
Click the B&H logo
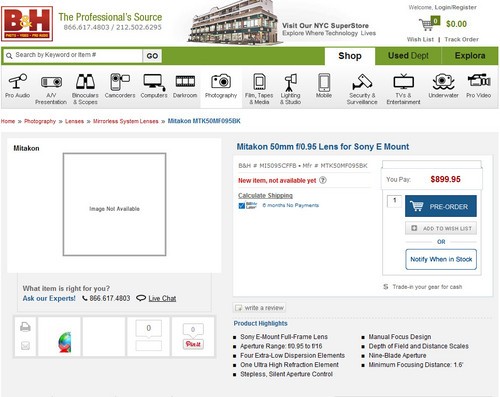point(27,25)
